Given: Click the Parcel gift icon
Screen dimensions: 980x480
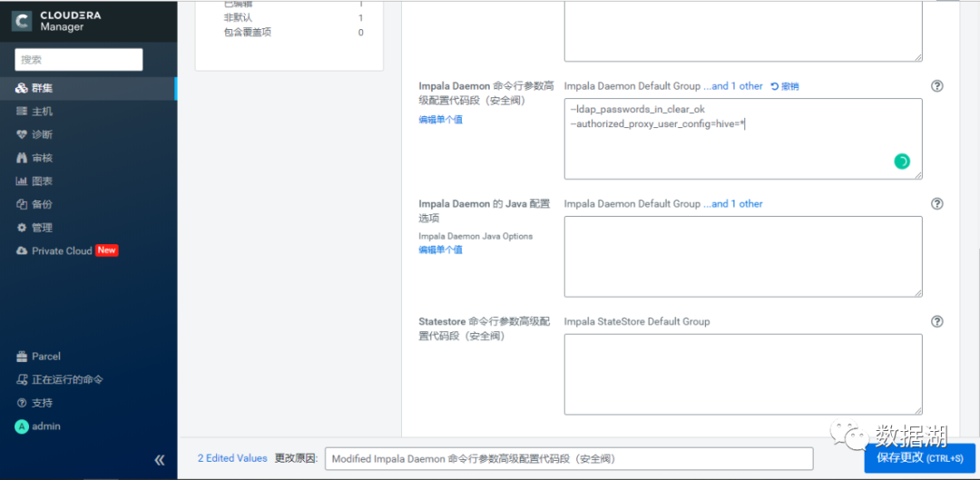Looking at the screenshot, I should click(x=21, y=357).
